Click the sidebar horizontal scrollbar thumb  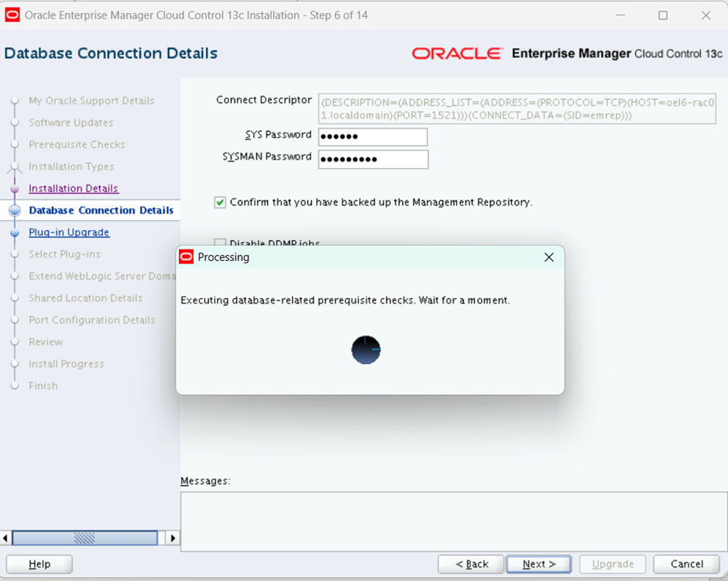point(84,538)
